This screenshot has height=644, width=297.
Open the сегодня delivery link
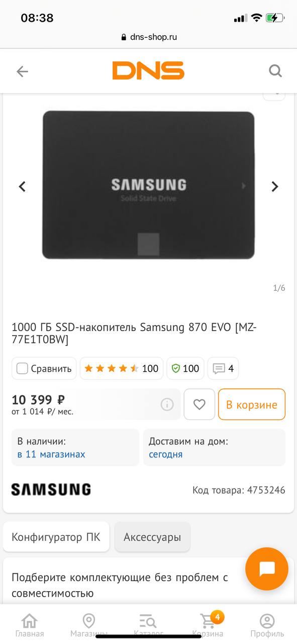[x=166, y=454]
